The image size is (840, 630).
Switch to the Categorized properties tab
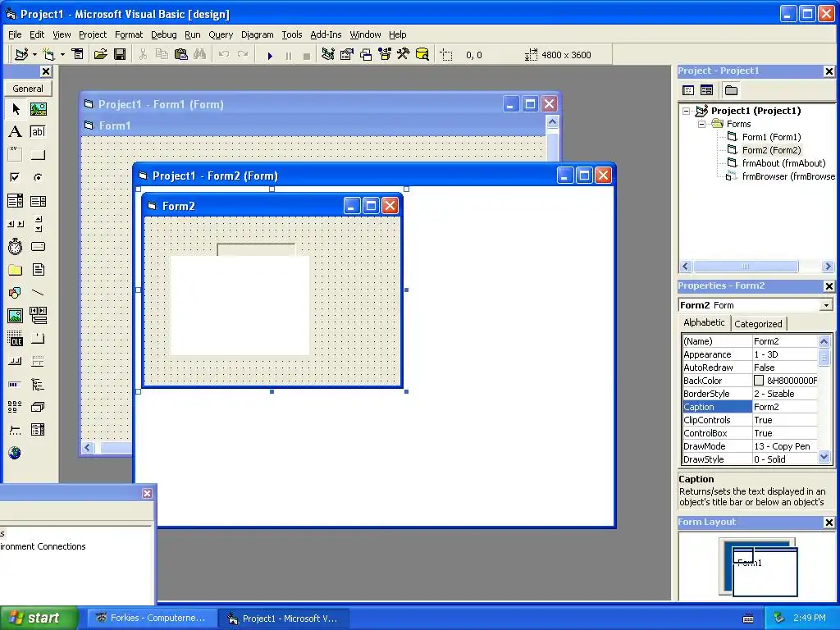pyautogui.click(x=758, y=323)
